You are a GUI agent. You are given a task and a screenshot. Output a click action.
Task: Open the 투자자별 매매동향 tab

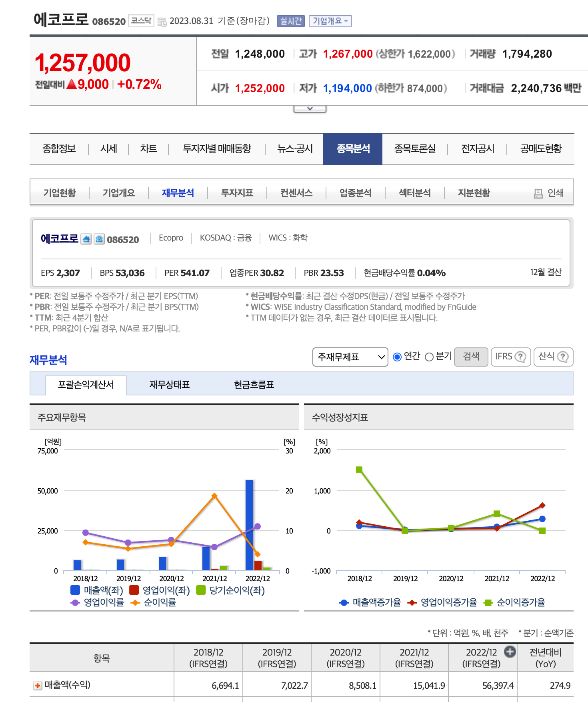(217, 149)
